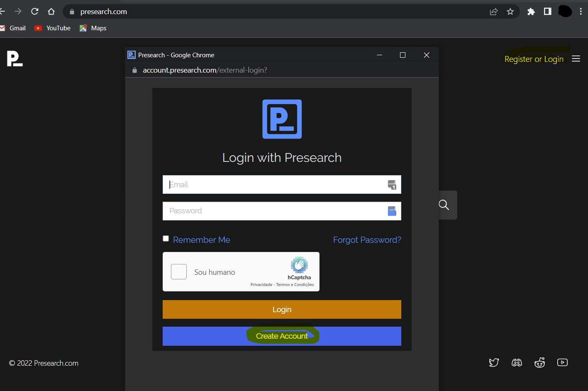The width and height of the screenshot is (588, 391).
Task: Reload the presearch.com page
Action: [35, 12]
